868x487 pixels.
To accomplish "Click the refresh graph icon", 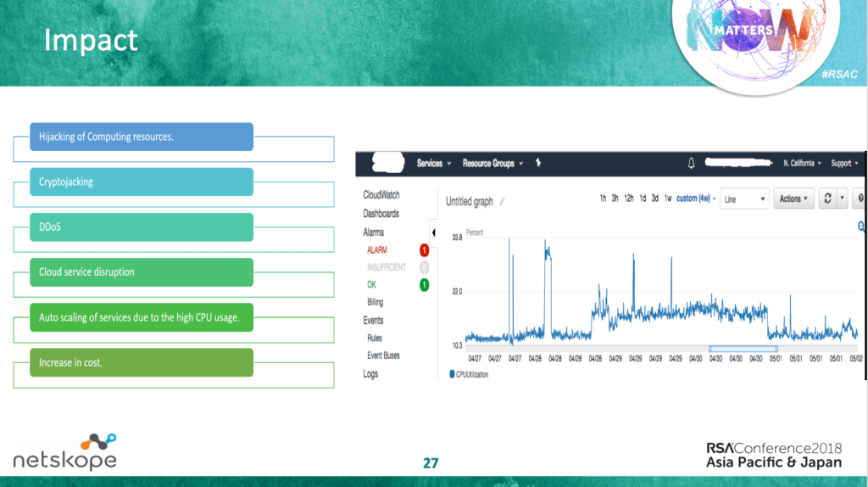I will [x=827, y=199].
